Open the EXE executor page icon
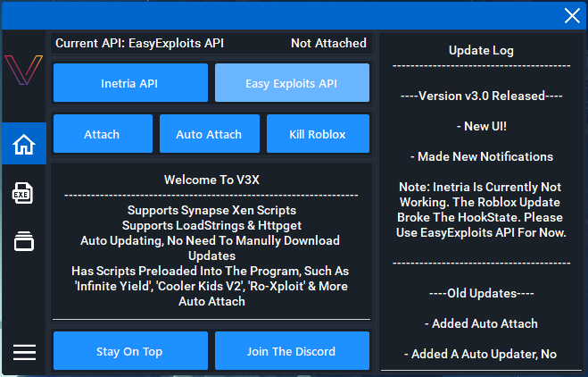The image size is (588, 377). click(x=23, y=193)
